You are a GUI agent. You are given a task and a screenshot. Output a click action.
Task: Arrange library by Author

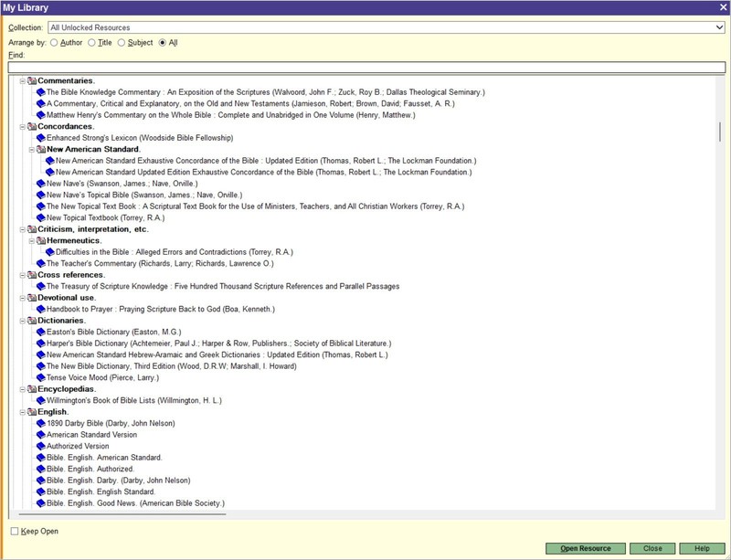click(x=54, y=42)
